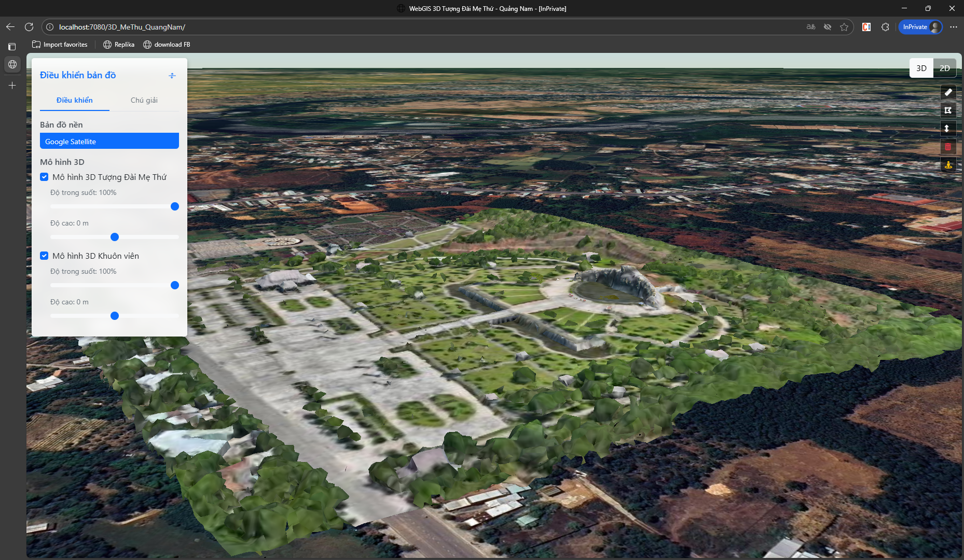The height and width of the screenshot is (560, 964).
Task: Activate the polygon area measurement tool
Action: click(948, 110)
